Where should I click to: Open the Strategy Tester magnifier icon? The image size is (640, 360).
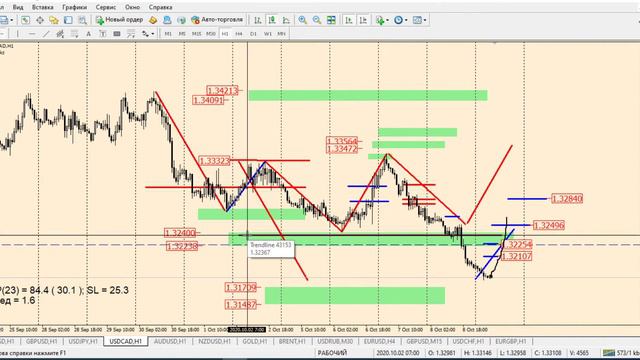(82, 20)
